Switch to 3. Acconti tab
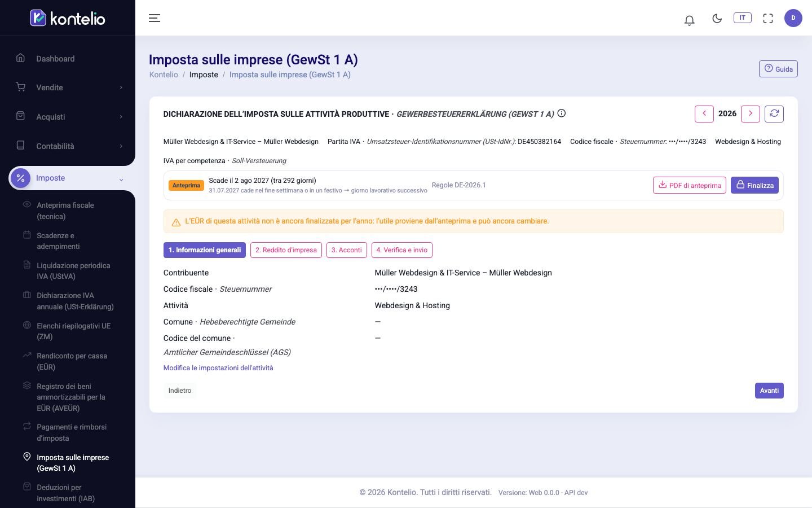This screenshot has height=508, width=812. coord(346,250)
